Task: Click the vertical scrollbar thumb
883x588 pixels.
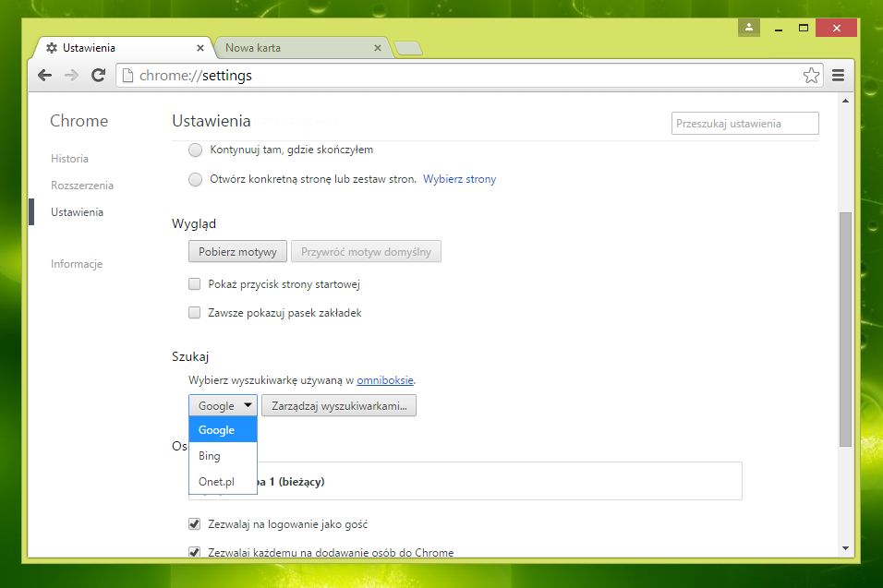Action: [845, 330]
